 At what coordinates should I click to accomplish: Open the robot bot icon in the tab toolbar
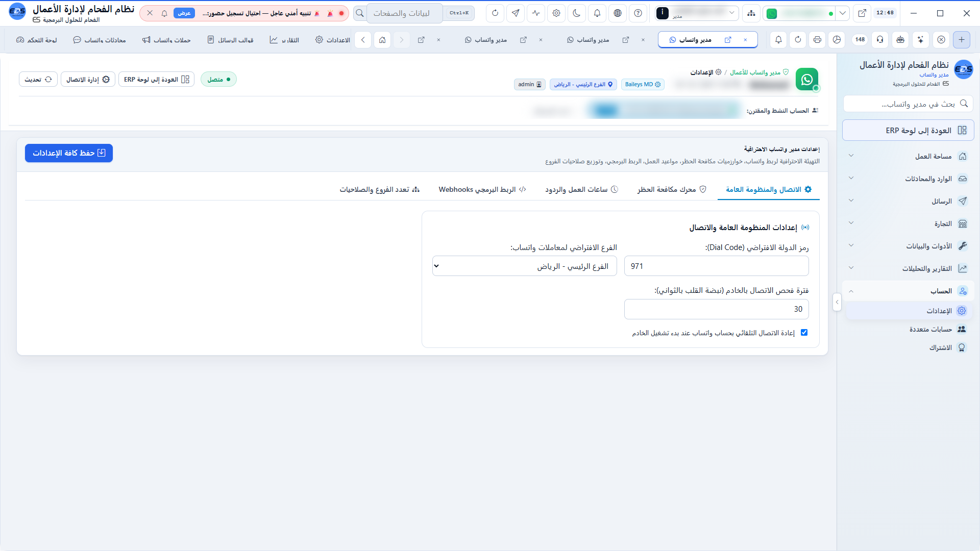900,39
